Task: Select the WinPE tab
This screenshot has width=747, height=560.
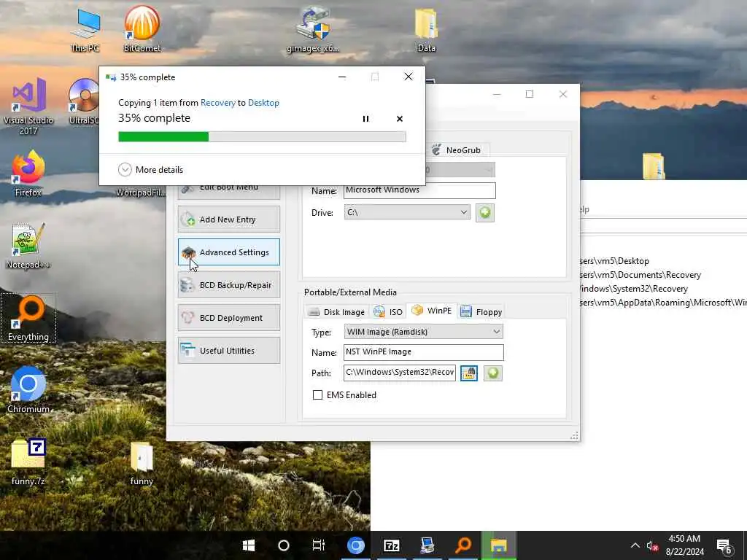Action: click(x=432, y=311)
